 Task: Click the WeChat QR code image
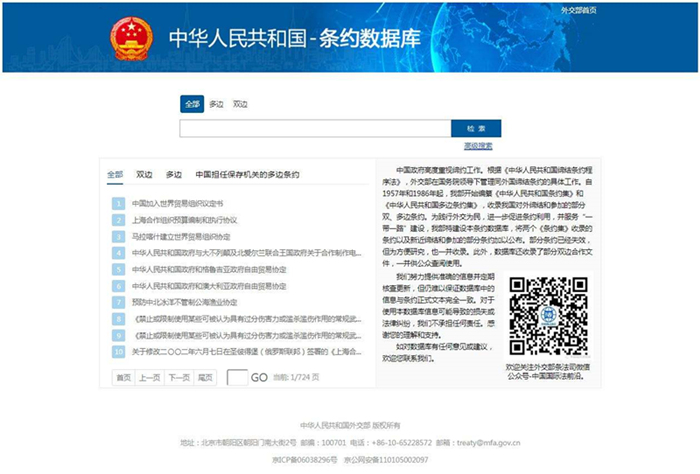coord(549,316)
